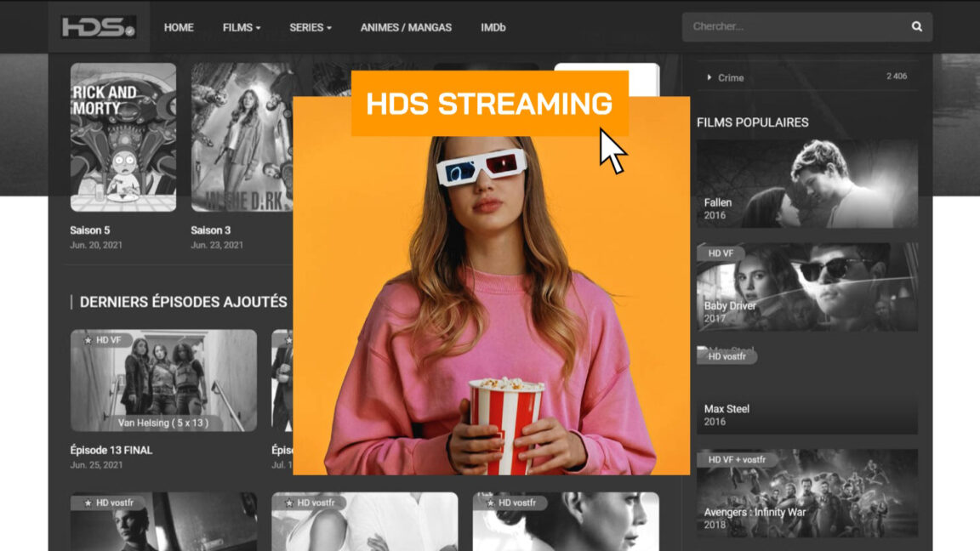Viewport: 980px width, 551px height.
Task: Open the ANIMES / MANGAS section
Action: pos(406,27)
